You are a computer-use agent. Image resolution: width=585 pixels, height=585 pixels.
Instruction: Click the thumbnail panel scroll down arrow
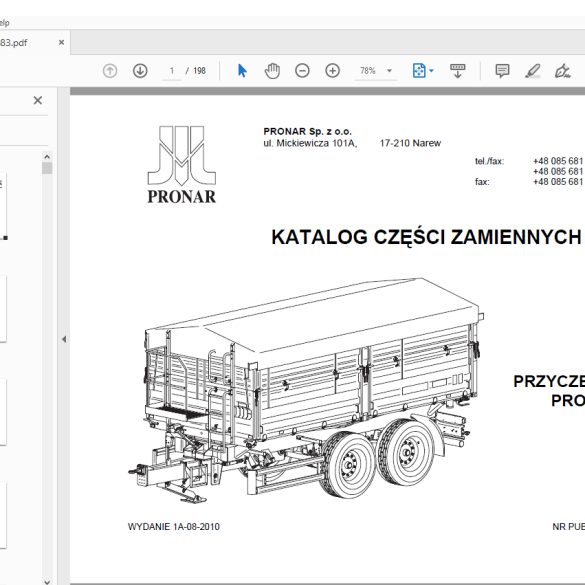(47, 581)
